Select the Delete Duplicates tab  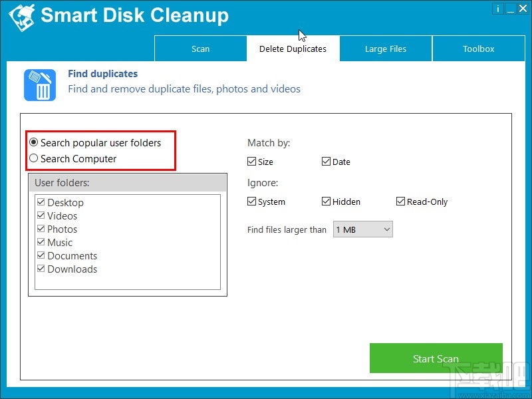293,49
